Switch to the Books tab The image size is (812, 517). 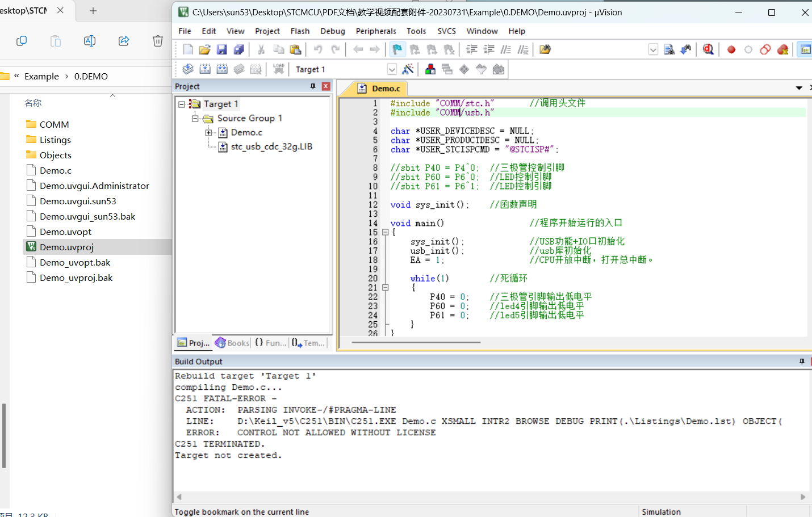tap(232, 343)
